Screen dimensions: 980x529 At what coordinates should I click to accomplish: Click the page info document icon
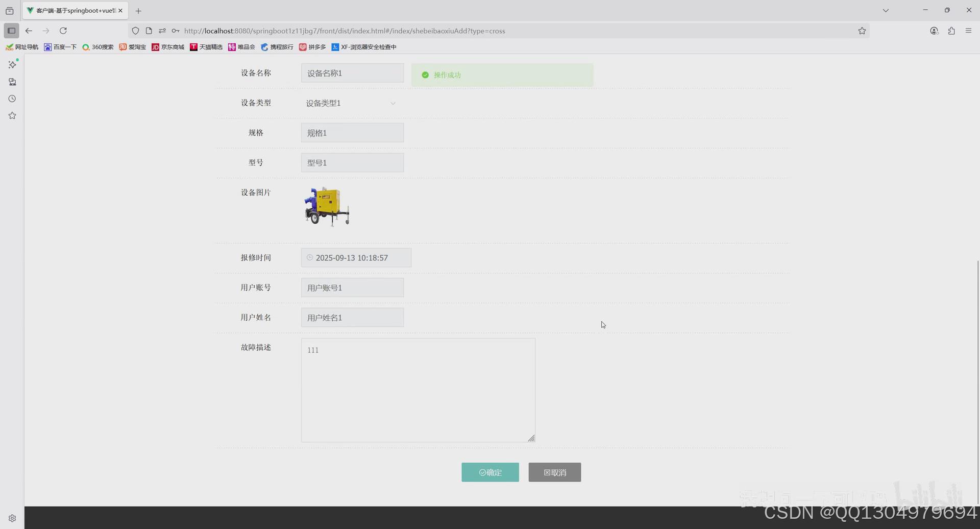[x=149, y=31]
